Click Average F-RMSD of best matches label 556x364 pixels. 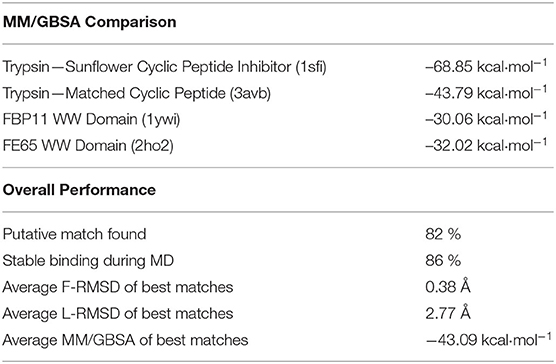[x=118, y=287]
